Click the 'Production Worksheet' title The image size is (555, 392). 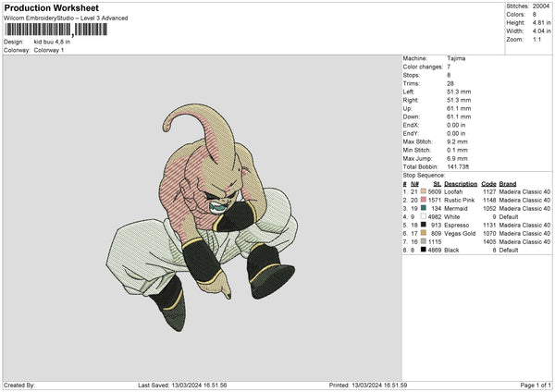tap(51, 7)
